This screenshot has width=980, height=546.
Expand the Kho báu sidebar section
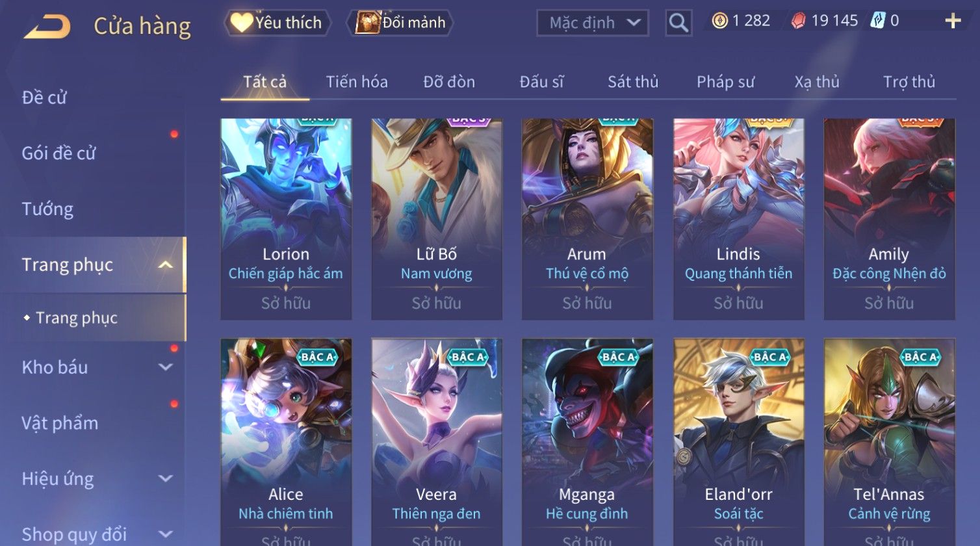[x=166, y=367]
